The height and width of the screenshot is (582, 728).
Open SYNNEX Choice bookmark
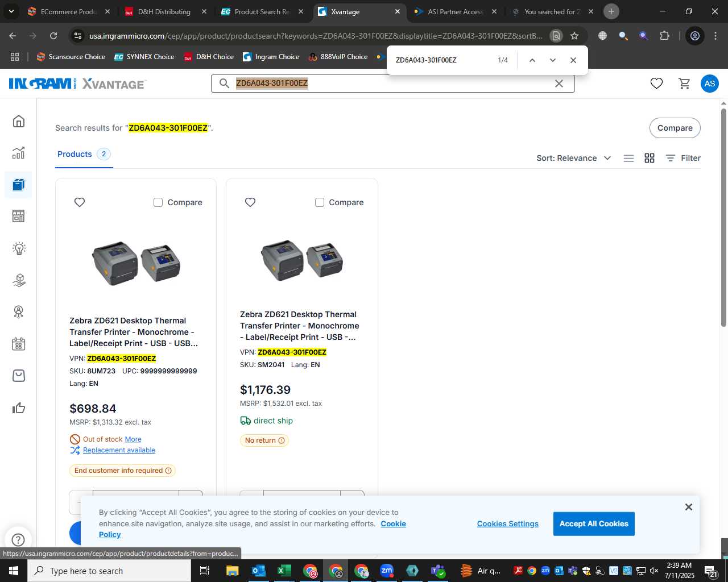[x=144, y=57]
